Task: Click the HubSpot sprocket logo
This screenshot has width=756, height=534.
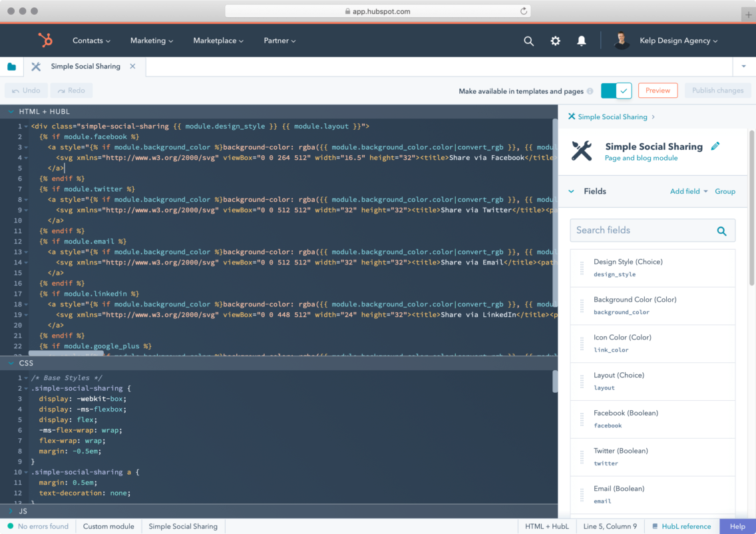Action: click(45, 40)
